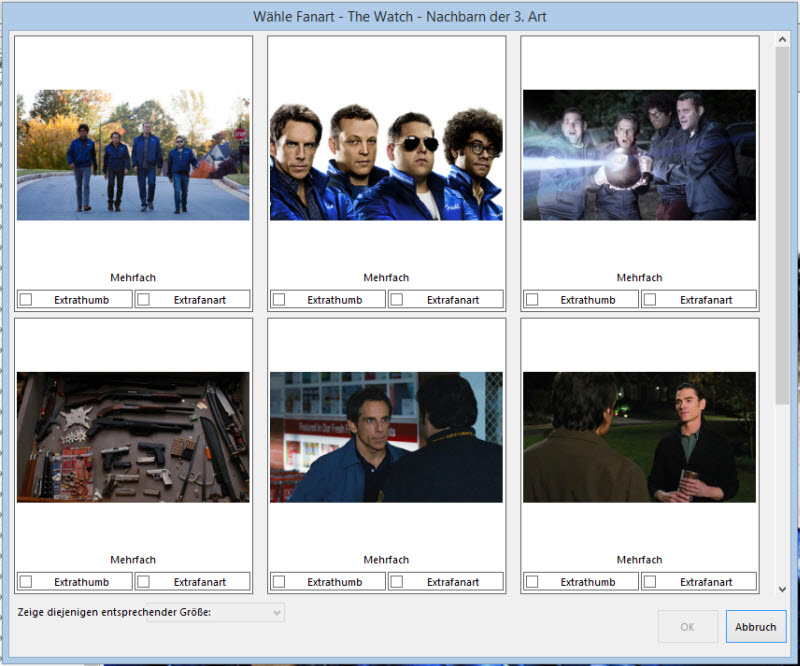Tick Extrathumb under the store conversation image
800x666 pixels.
pos(279,581)
